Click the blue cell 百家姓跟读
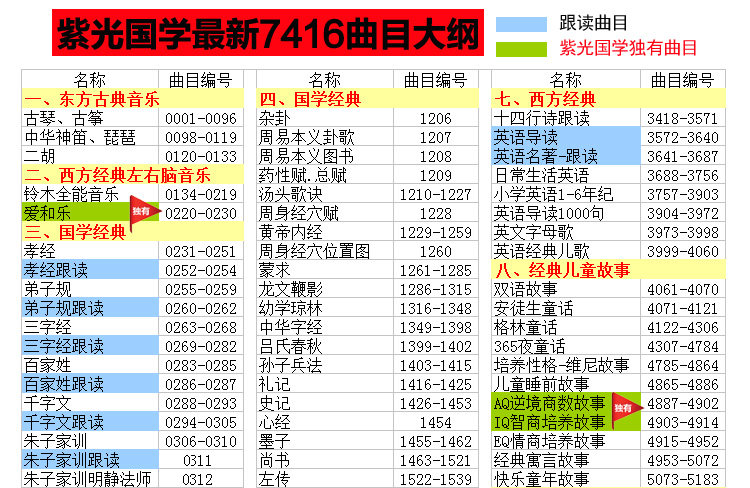Image resolution: width=750 pixels, height=488 pixels. click(90, 384)
